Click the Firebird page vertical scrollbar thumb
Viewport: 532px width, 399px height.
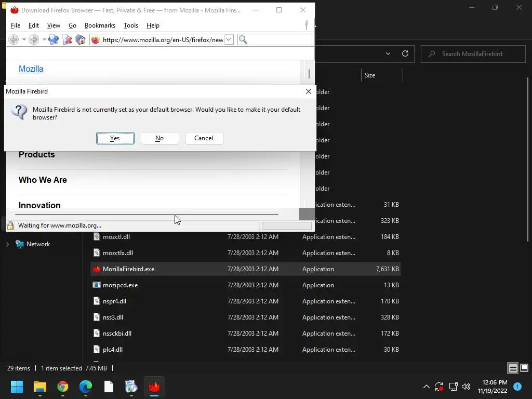[309, 73]
